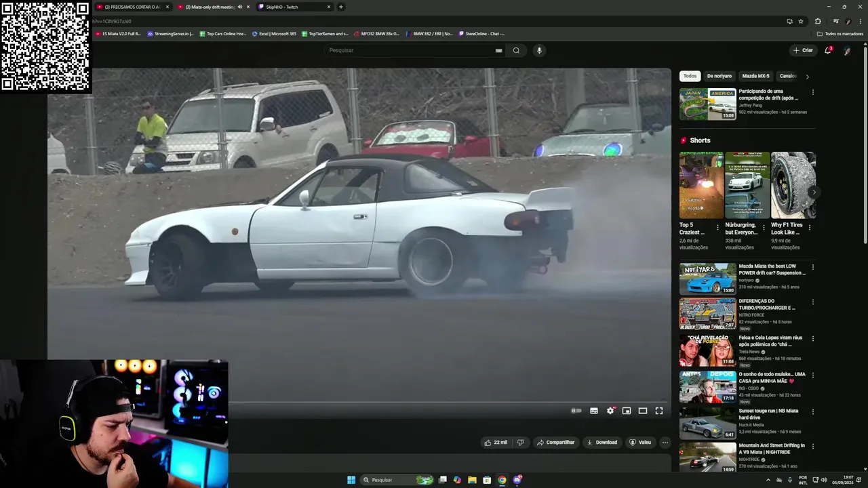
Task: Open O sonho de todo muleke video
Action: point(707,386)
